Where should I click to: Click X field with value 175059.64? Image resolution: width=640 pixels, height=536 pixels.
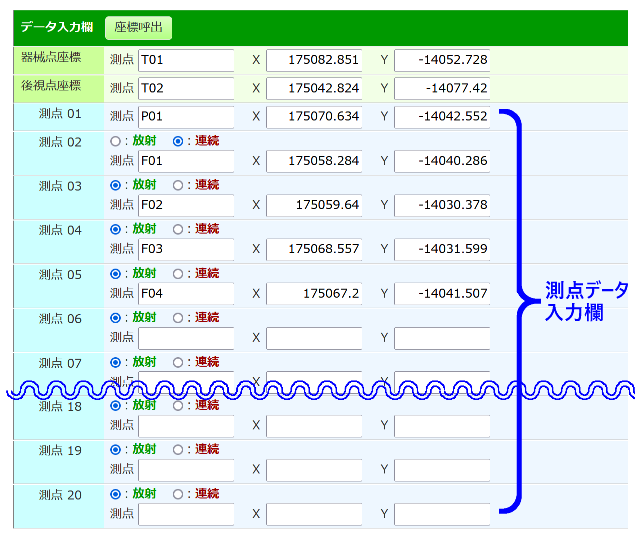[x=314, y=204]
